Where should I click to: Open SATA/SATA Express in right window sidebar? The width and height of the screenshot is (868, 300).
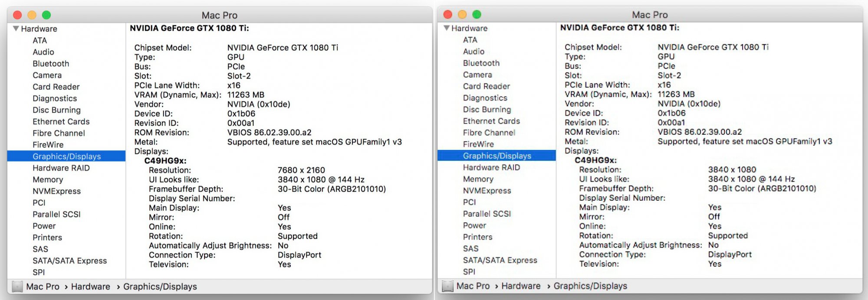(500, 260)
